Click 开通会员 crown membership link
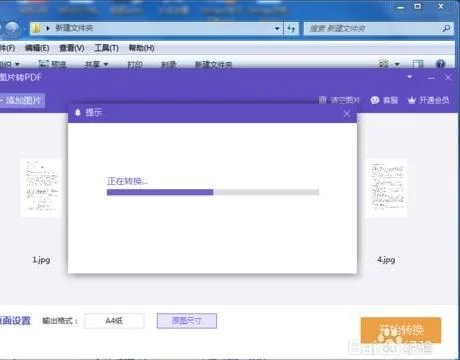Image resolution: width=460 pixels, height=360 pixels. coord(429,100)
